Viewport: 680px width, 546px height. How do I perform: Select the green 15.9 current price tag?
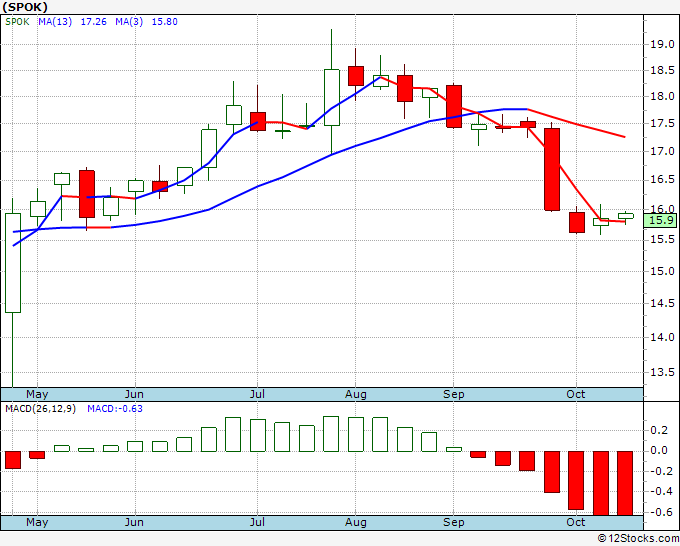[x=660, y=220]
